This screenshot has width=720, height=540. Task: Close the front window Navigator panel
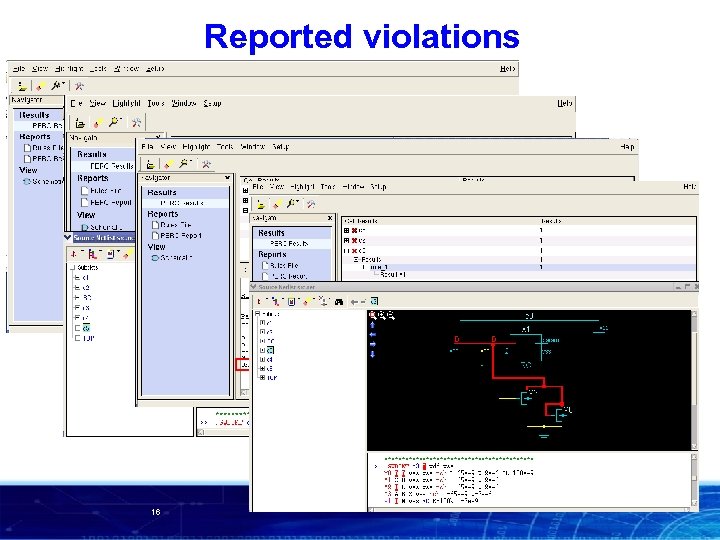330,218
